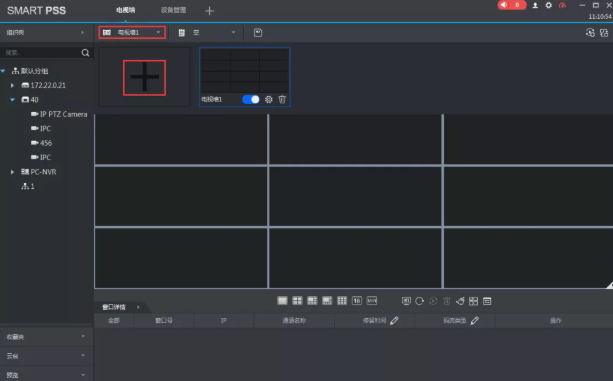Select the 172.22.0.21 device row
The height and width of the screenshot is (381, 613).
(43, 85)
